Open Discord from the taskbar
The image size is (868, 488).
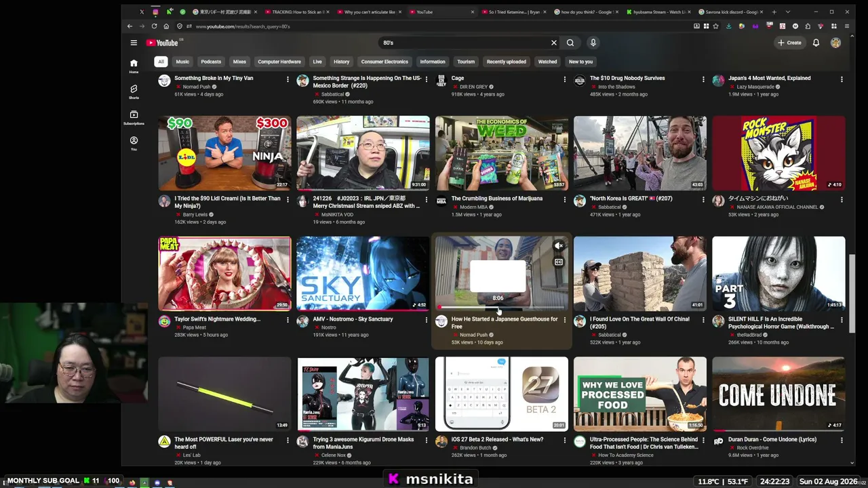coord(157,483)
